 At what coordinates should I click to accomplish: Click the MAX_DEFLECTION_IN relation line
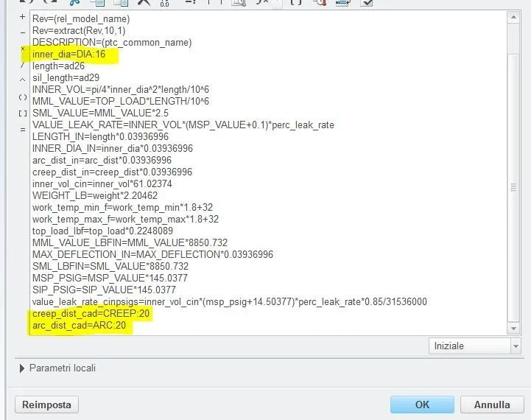pyautogui.click(x=152, y=254)
